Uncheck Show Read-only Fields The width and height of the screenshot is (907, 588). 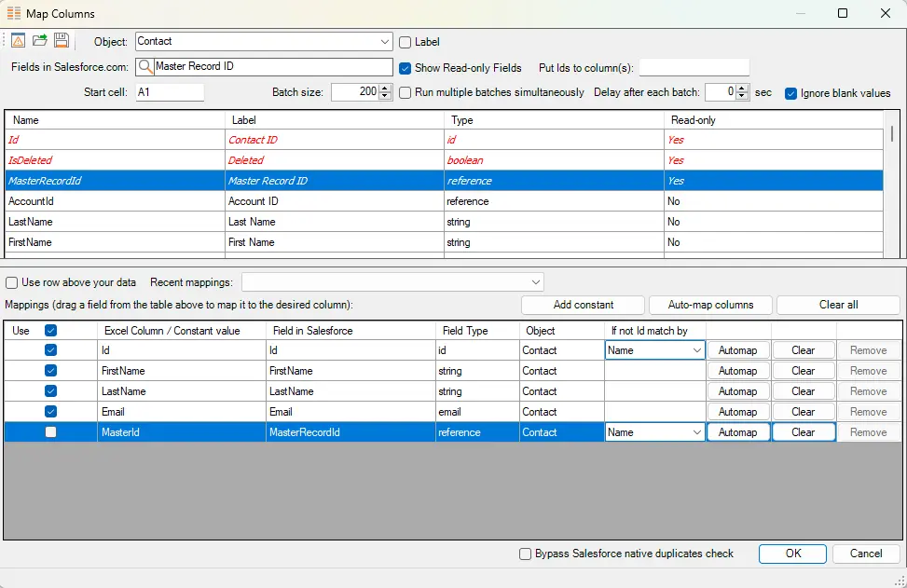405,68
